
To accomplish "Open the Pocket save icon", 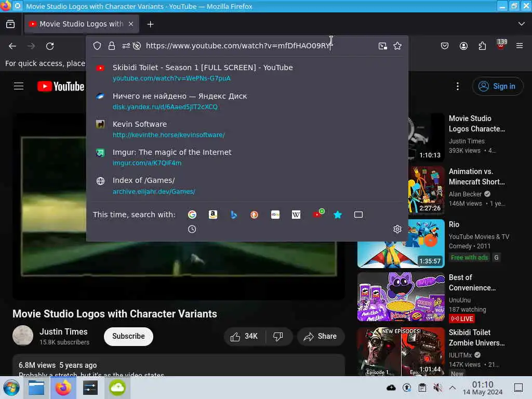I will click(x=445, y=46).
